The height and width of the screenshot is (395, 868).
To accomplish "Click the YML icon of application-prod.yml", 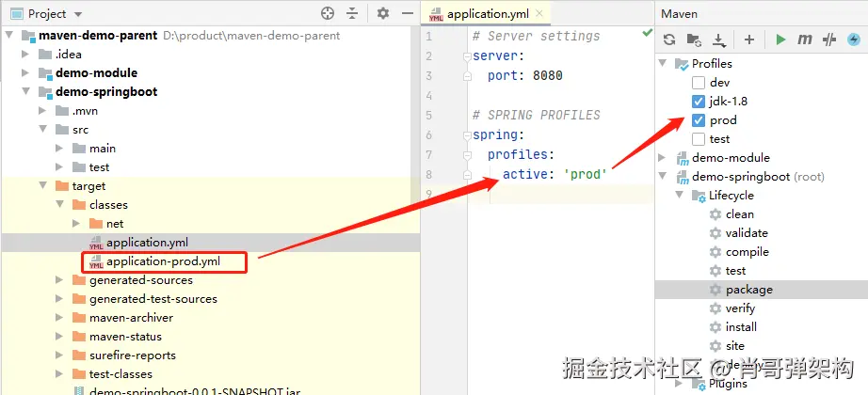I will (96, 261).
